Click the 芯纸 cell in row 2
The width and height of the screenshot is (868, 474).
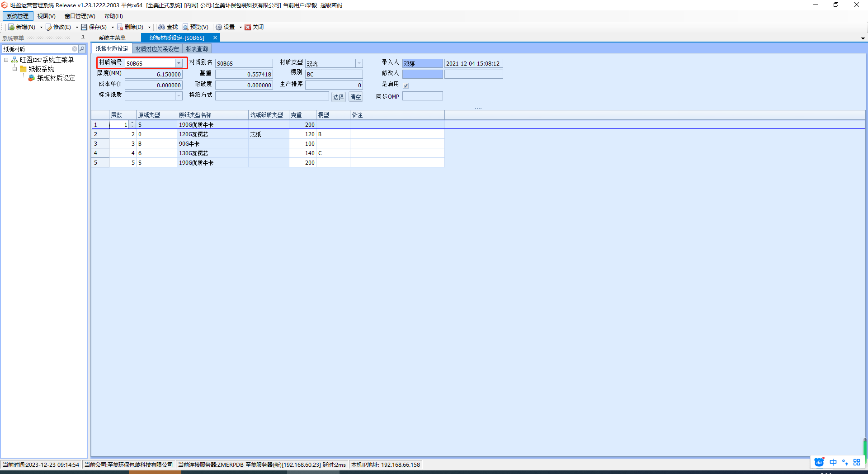tap(269, 134)
